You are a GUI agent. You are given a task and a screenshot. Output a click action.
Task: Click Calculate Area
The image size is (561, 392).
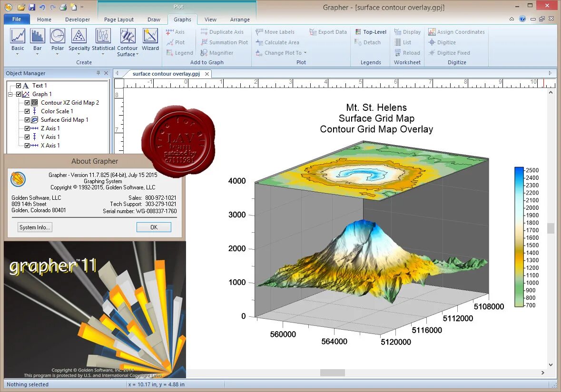click(x=277, y=42)
